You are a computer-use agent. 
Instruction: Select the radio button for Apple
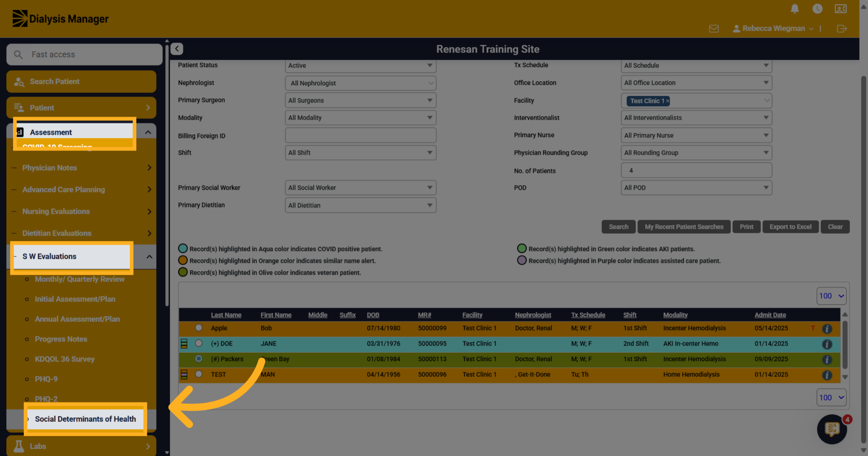[199, 328]
